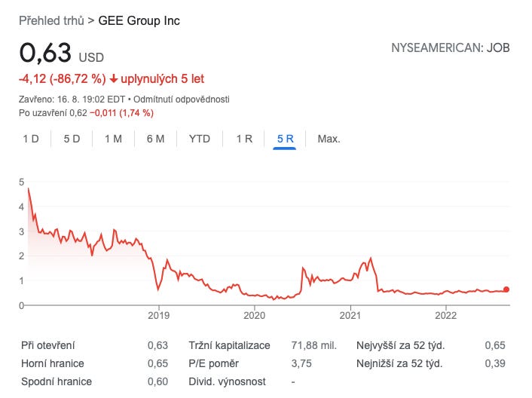Select the 1 D time range tab

31,139
